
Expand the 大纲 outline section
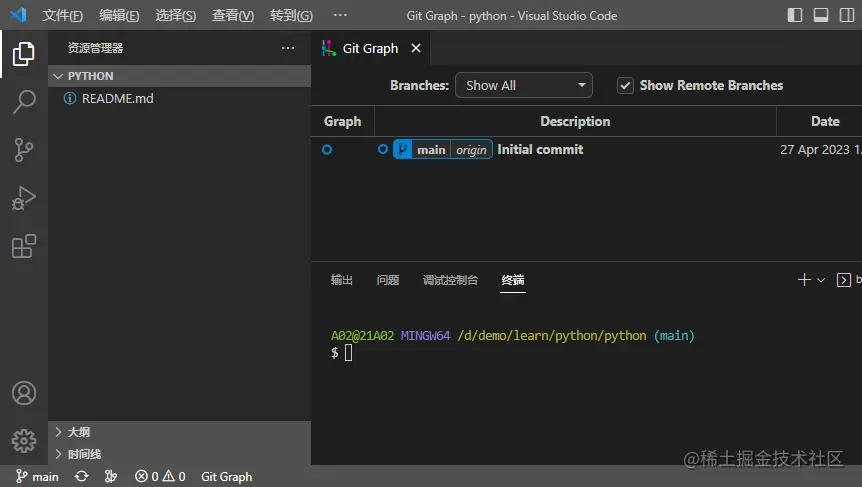click(180, 432)
